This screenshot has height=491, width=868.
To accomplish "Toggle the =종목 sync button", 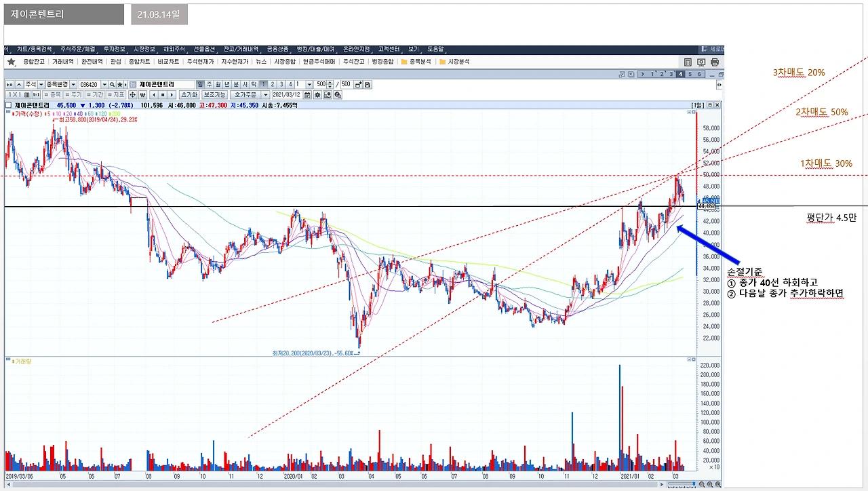I will coord(52,95).
